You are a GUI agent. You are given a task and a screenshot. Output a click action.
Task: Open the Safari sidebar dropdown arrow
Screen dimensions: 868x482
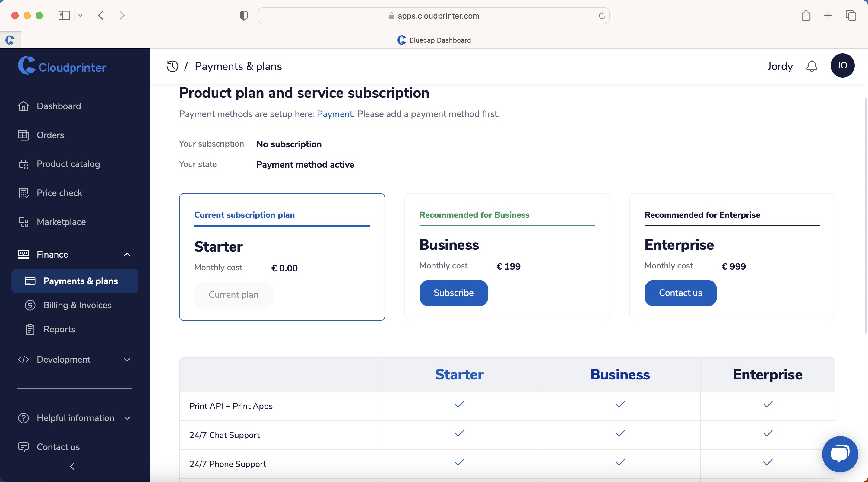point(80,15)
